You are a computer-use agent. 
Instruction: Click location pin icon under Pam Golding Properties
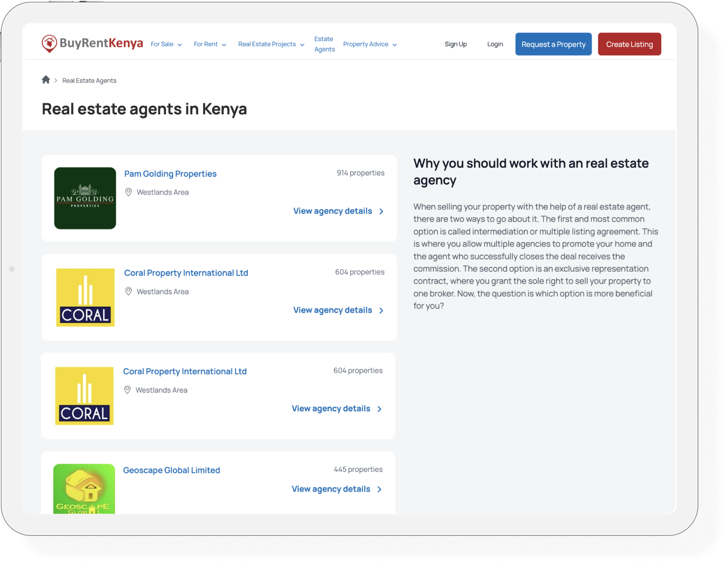coord(128,192)
